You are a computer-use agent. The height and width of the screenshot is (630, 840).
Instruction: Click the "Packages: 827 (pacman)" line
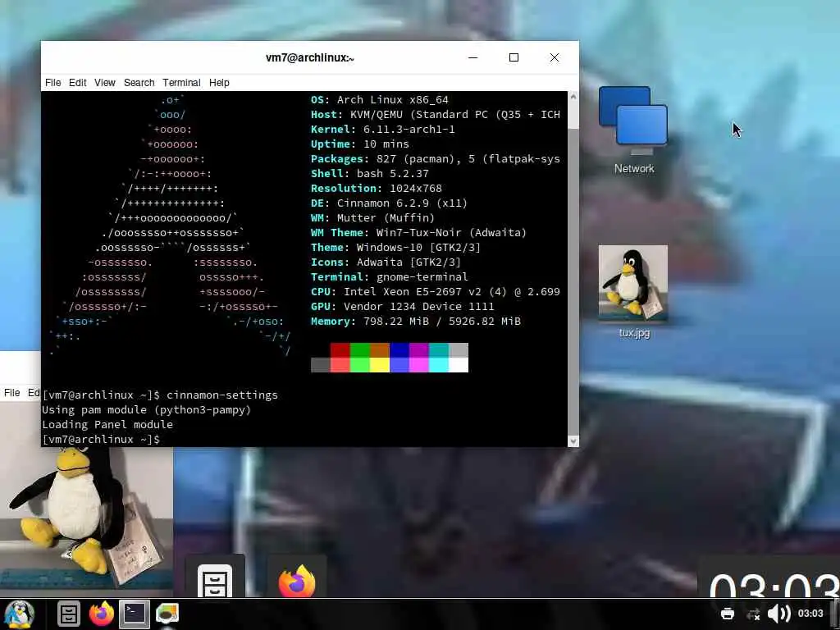click(x=436, y=159)
